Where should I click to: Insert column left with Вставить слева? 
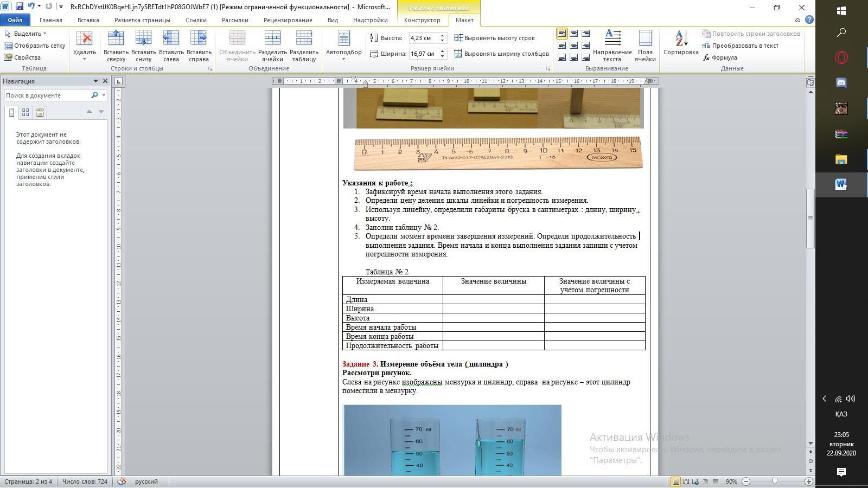(x=171, y=46)
